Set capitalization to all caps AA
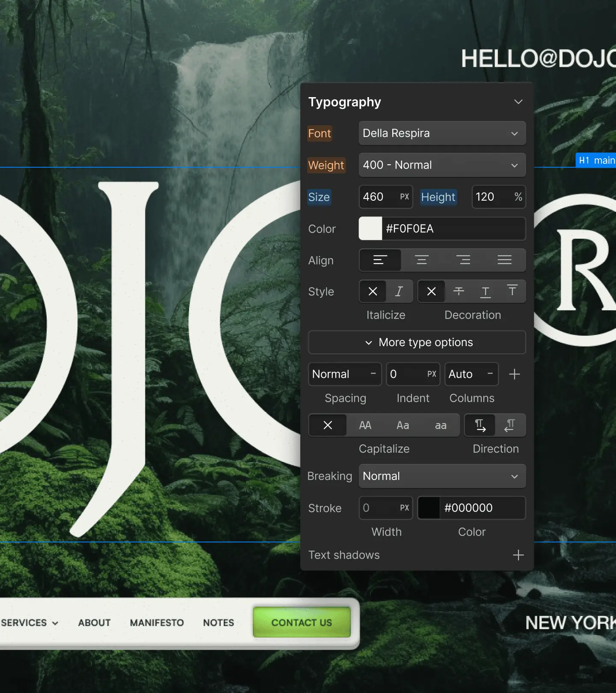 [x=365, y=425]
